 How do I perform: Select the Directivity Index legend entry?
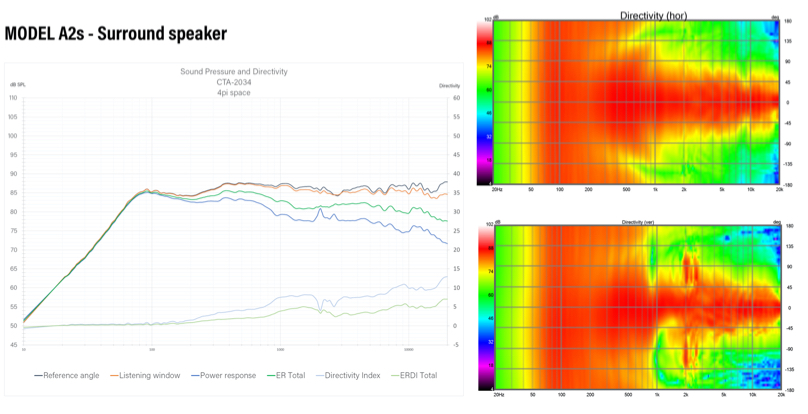pyautogui.click(x=347, y=375)
